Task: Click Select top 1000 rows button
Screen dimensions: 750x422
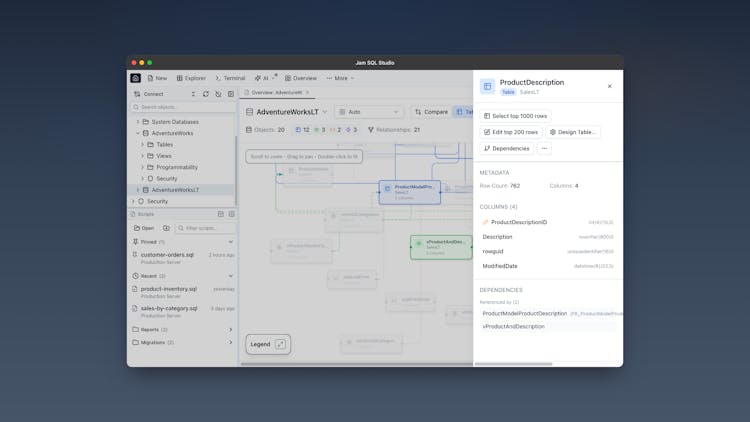Action: tap(515, 116)
